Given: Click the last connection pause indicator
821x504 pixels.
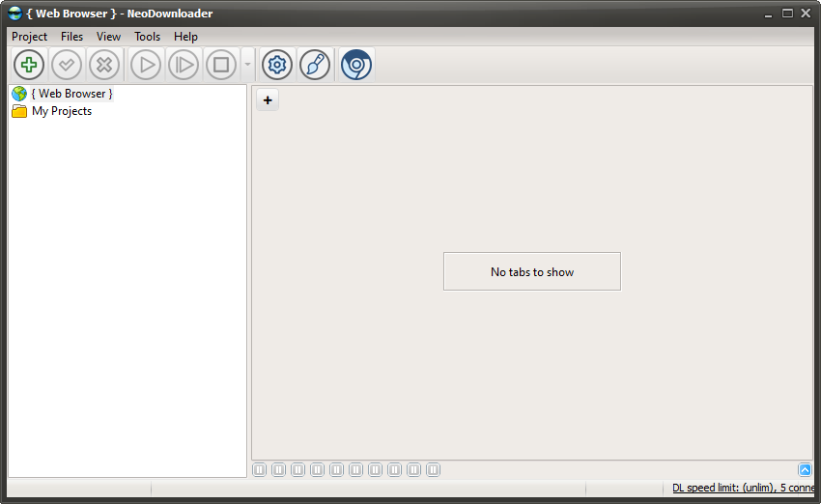Looking at the screenshot, I should coord(433,470).
